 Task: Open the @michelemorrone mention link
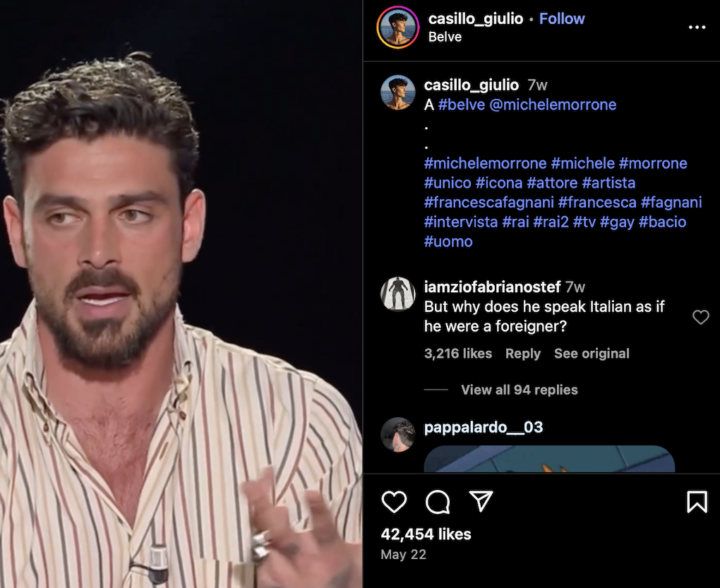553,104
